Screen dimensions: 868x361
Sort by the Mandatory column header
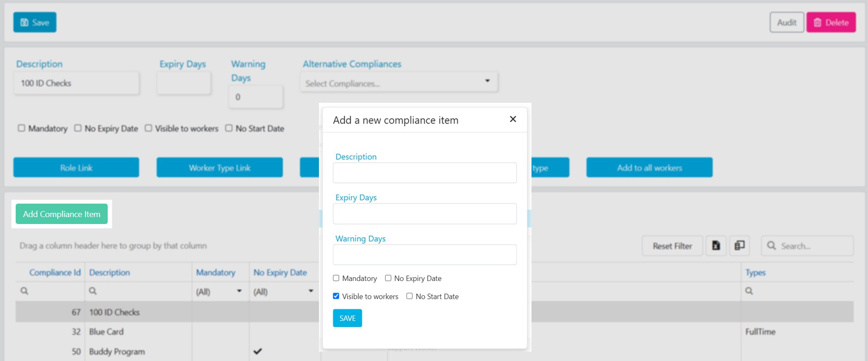point(216,273)
